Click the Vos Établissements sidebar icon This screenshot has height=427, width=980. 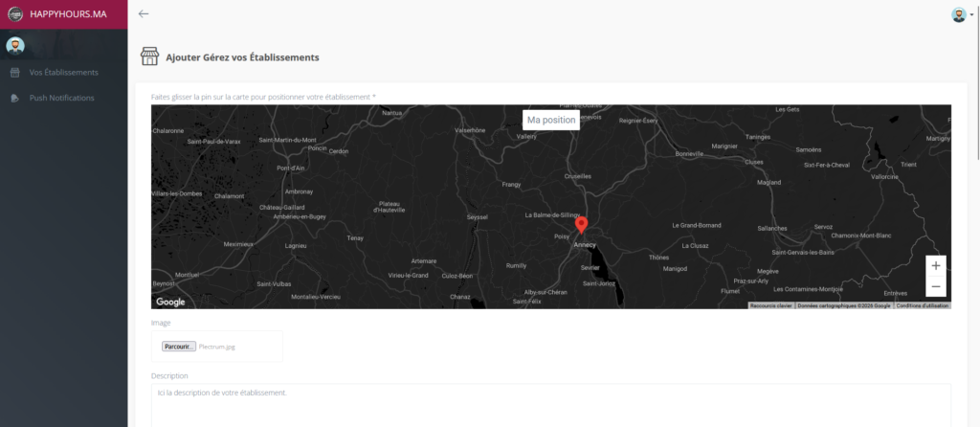coord(14,73)
